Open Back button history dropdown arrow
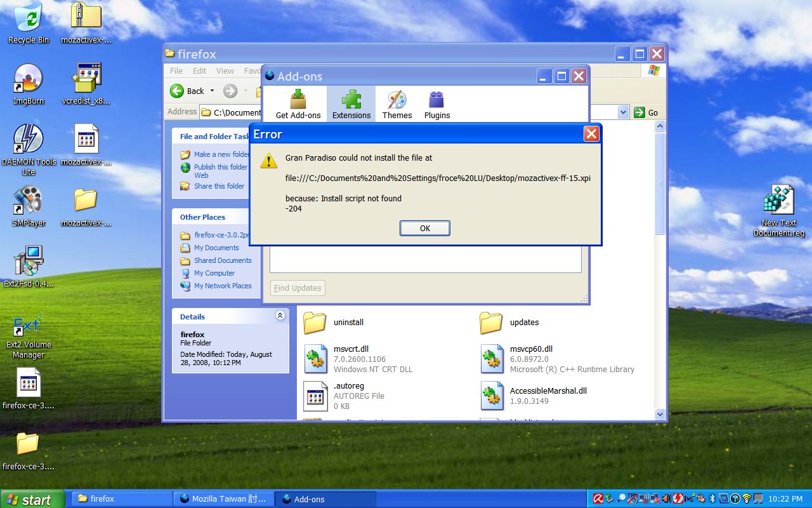The width and height of the screenshot is (812, 508). point(212,91)
